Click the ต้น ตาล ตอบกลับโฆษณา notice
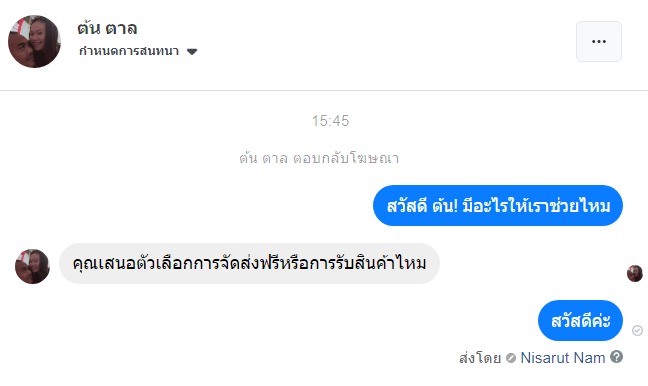The width and height of the screenshot is (648, 386). coord(319,158)
